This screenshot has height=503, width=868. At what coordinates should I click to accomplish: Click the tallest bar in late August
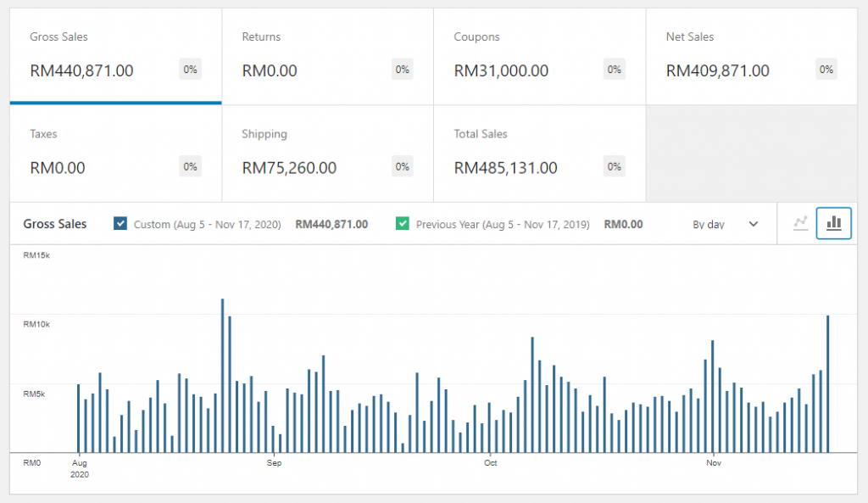pos(223,376)
